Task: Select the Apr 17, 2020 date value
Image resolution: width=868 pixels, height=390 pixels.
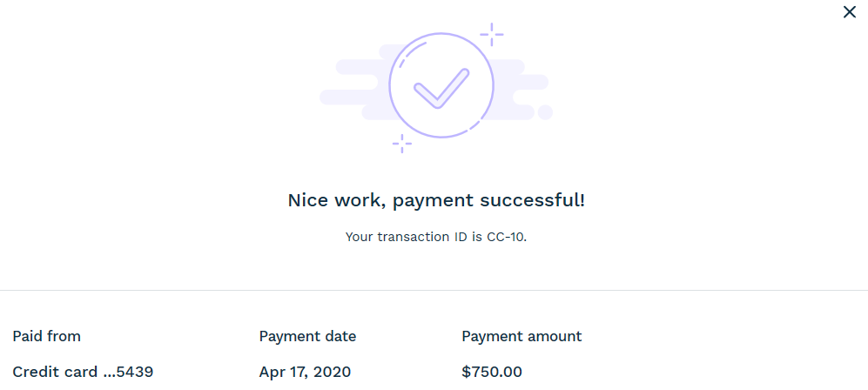Action: [305, 373]
